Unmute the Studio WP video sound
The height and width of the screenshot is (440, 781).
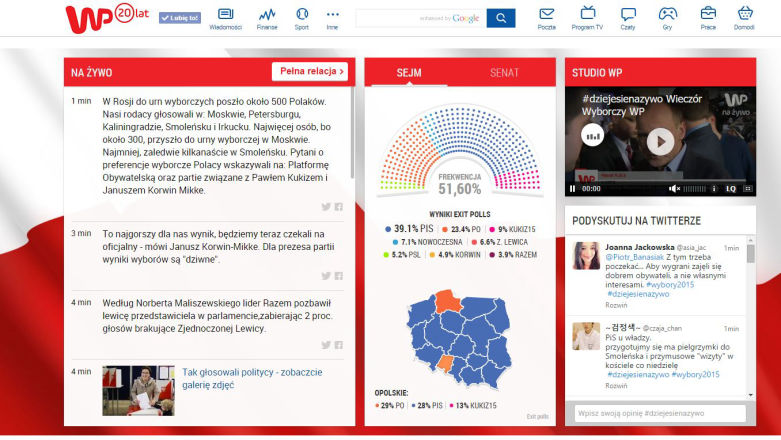click(674, 189)
